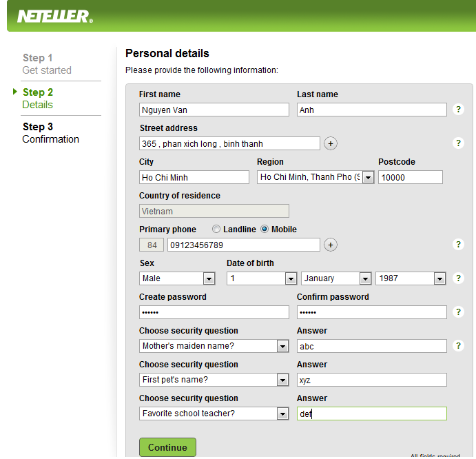Select Step 3 Confirmation in sidebar
The image size is (476, 459).
[x=50, y=133]
